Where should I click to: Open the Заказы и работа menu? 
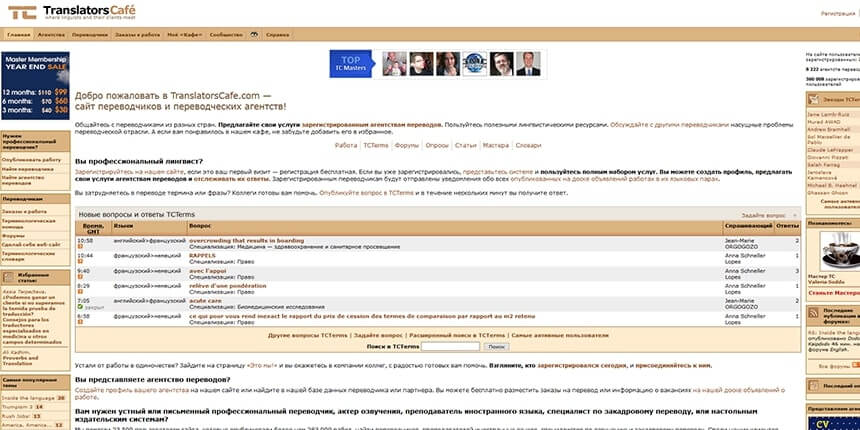point(137,35)
